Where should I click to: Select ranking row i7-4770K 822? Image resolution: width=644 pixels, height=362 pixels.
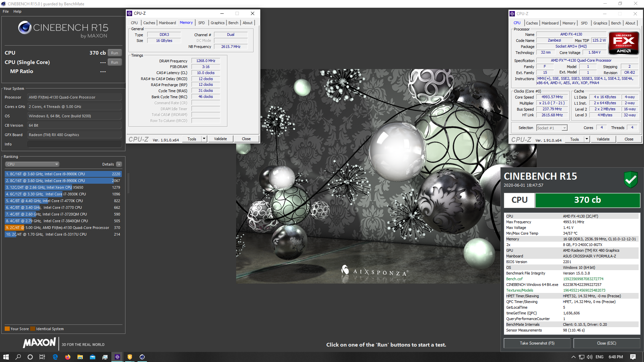point(63,201)
